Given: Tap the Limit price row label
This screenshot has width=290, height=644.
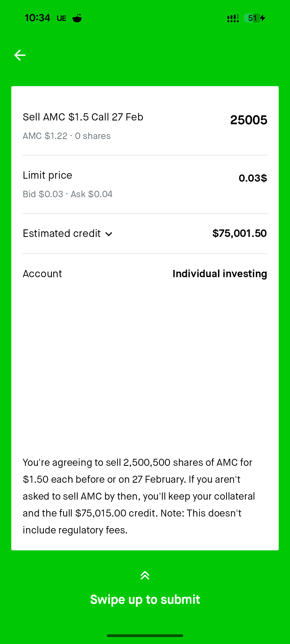Looking at the screenshot, I should pos(48,175).
